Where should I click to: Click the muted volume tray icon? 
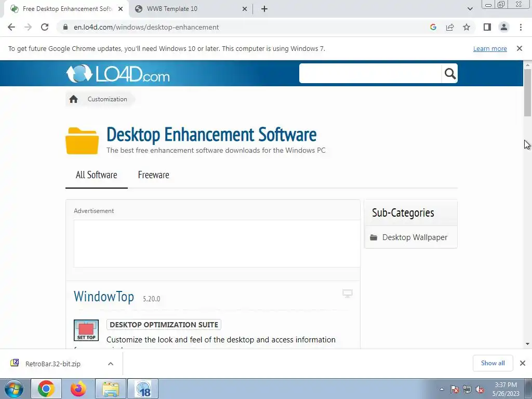(480, 389)
